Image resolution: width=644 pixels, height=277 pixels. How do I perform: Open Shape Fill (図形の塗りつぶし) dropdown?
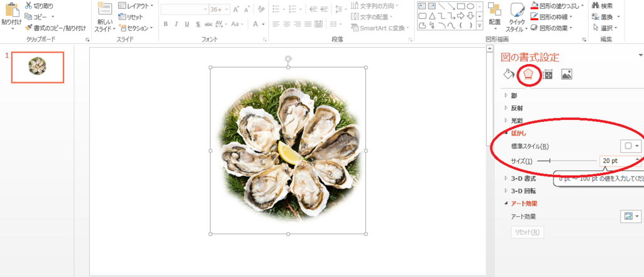tap(557, 6)
